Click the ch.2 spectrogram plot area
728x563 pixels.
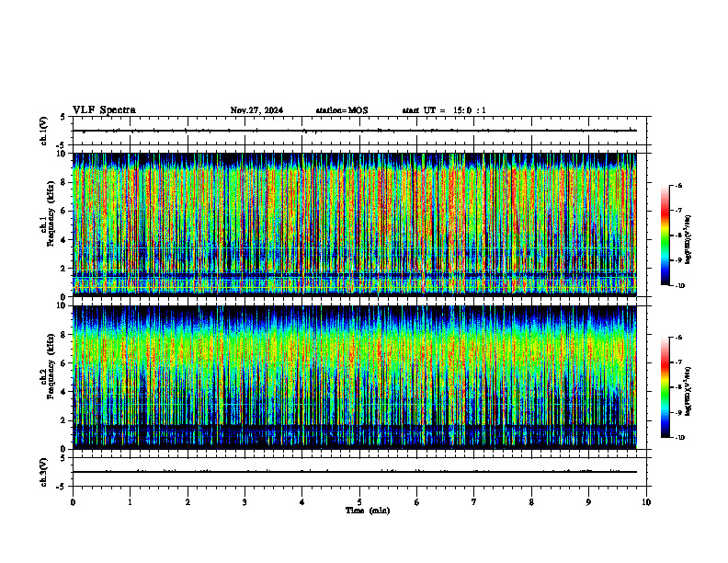click(355, 377)
